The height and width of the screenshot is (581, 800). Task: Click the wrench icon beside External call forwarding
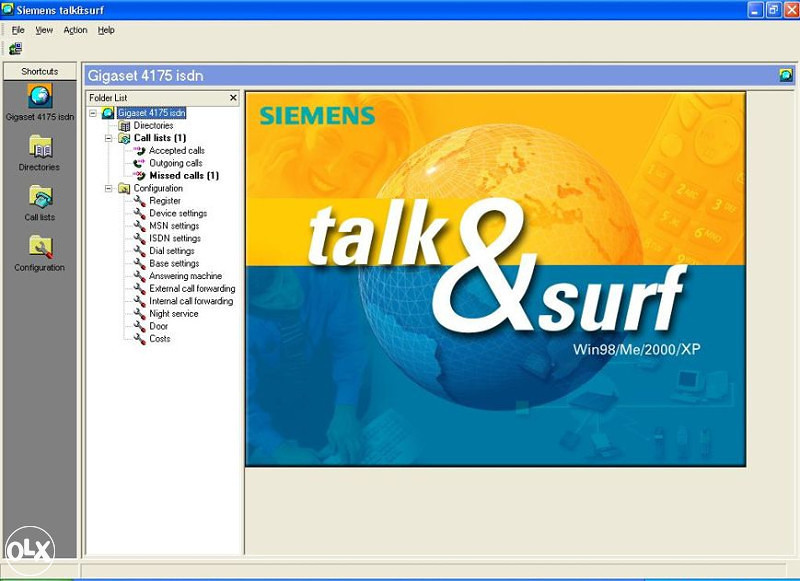coord(139,288)
